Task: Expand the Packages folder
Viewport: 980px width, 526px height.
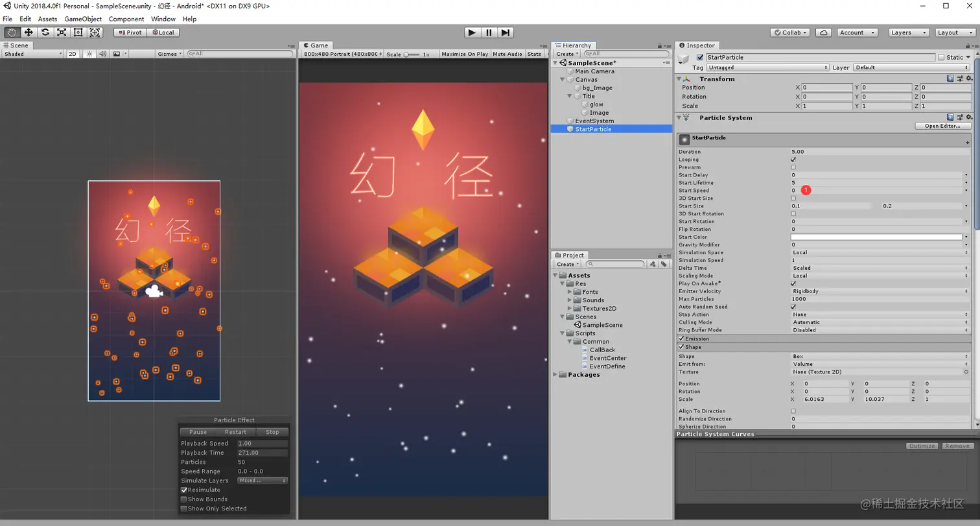Action: click(x=555, y=375)
